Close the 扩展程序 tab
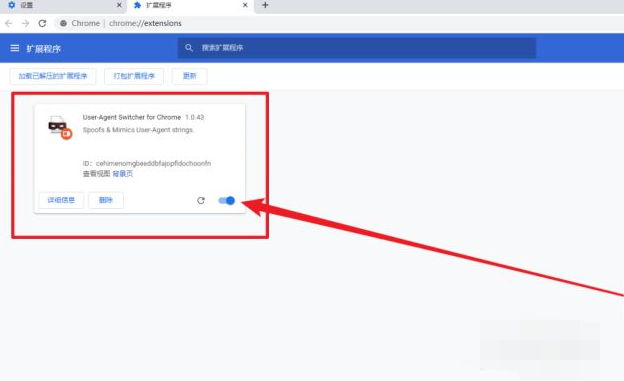This screenshot has height=381, width=624. (x=245, y=5)
